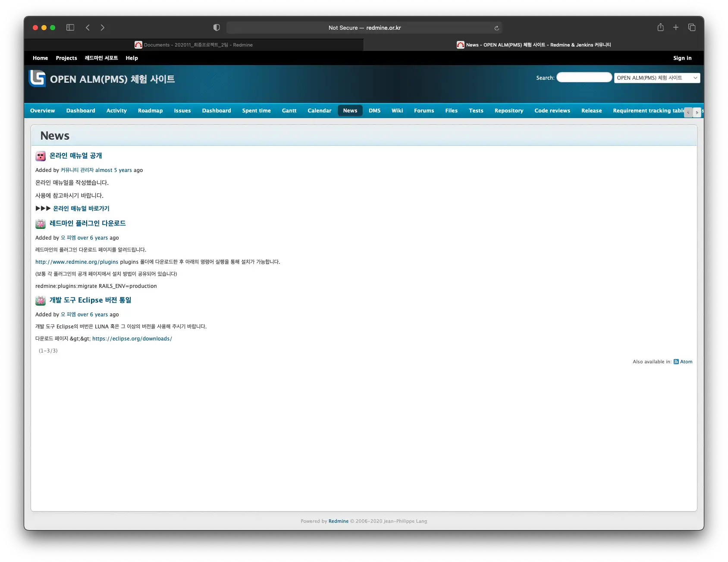
Task: Open the eclipse.org/downloads link
Action: (132, 339)
